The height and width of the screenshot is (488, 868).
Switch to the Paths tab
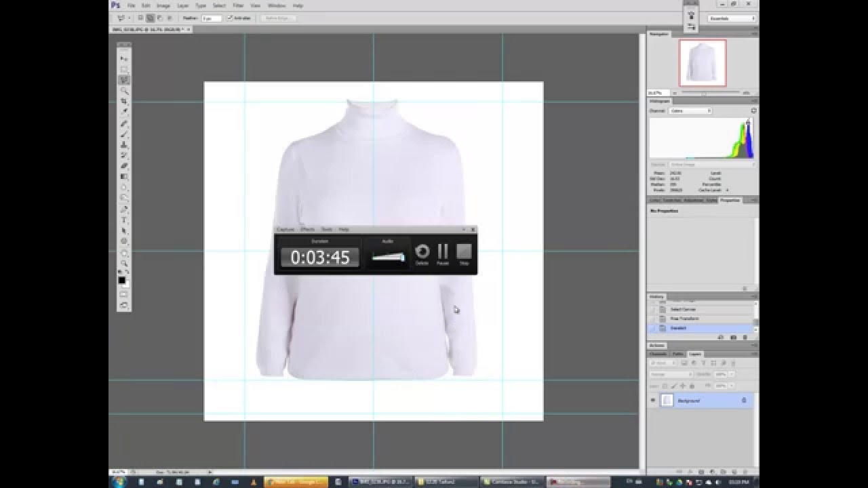pos(677,354)
